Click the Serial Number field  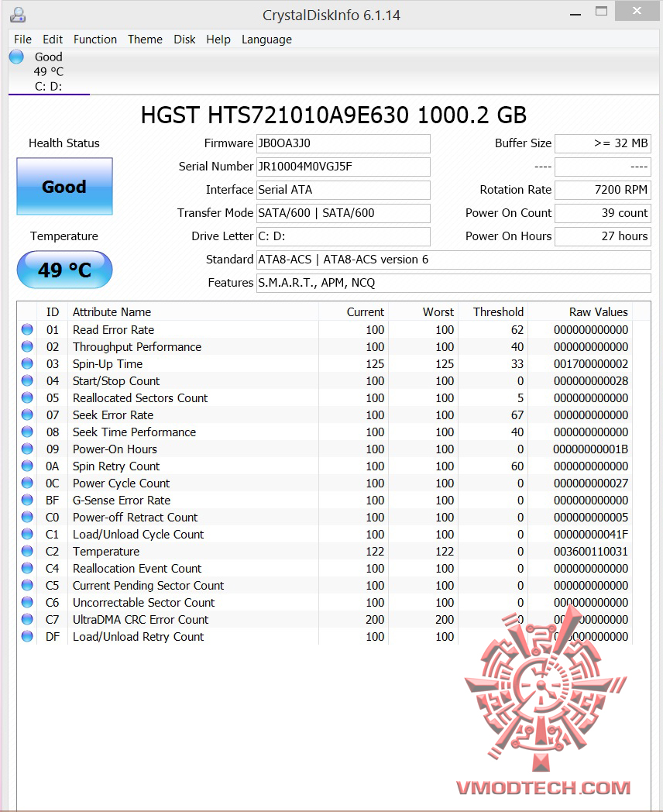pos(343,167)
